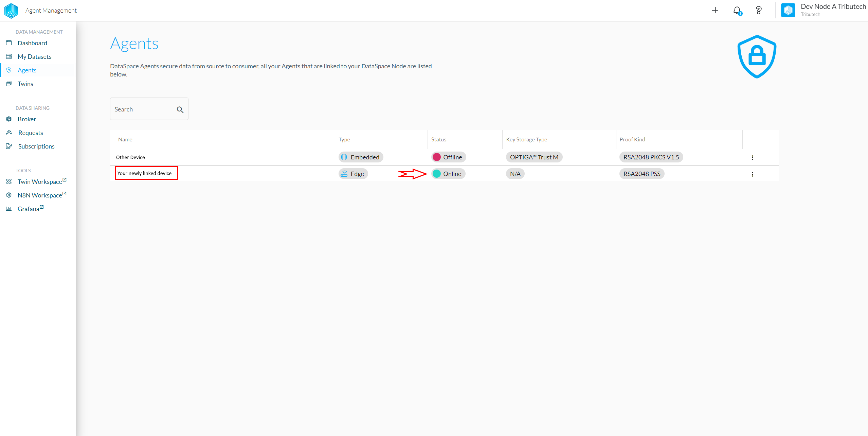The width and height of the screenshot is (868, 436).
Task: Open Grafana external link
Action: point(31,209)
